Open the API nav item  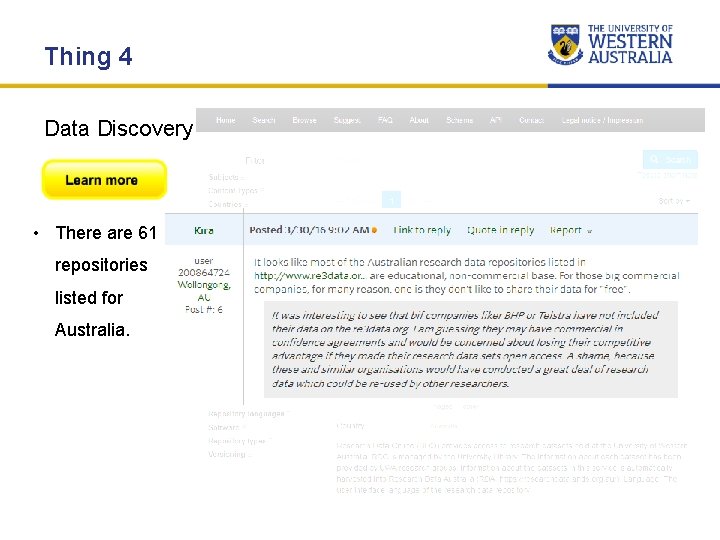pyautogui.click(x=495, y=120)
